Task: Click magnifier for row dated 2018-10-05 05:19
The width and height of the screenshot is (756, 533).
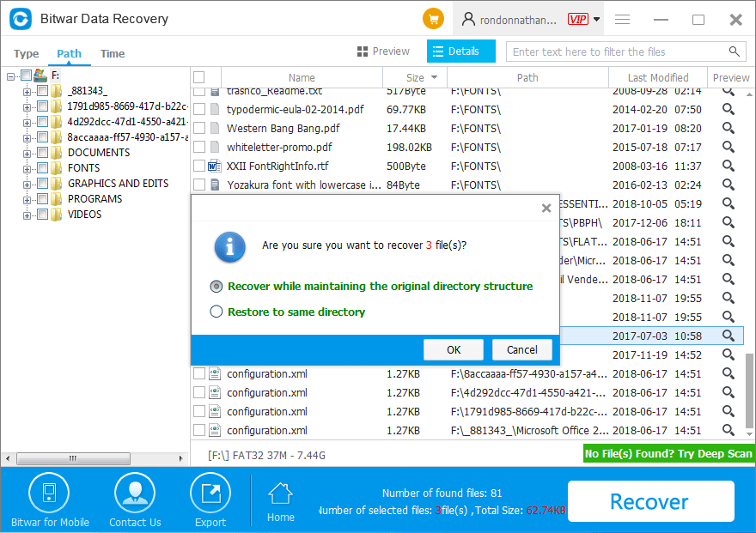Action: click(x=728, y=203)
